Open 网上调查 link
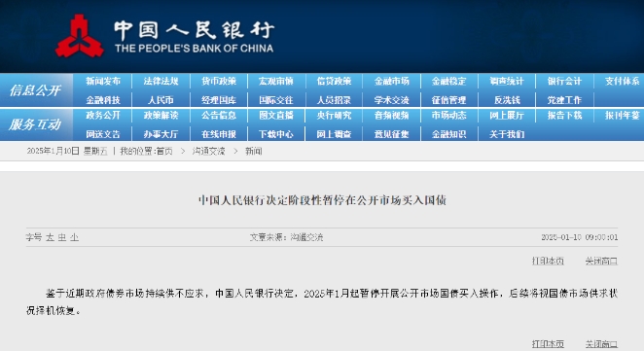The image size is (644, 351). pyautogui.click(x=334, y=134)
